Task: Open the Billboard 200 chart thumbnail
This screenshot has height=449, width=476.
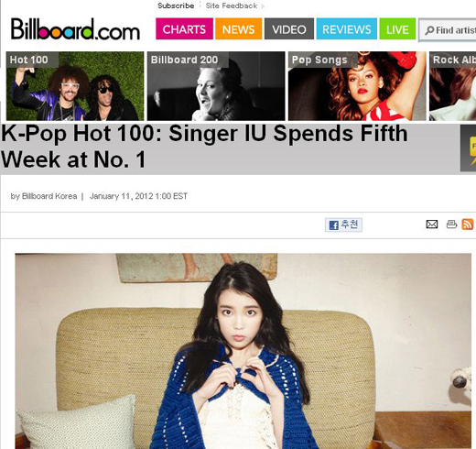Action: [216, 86]
